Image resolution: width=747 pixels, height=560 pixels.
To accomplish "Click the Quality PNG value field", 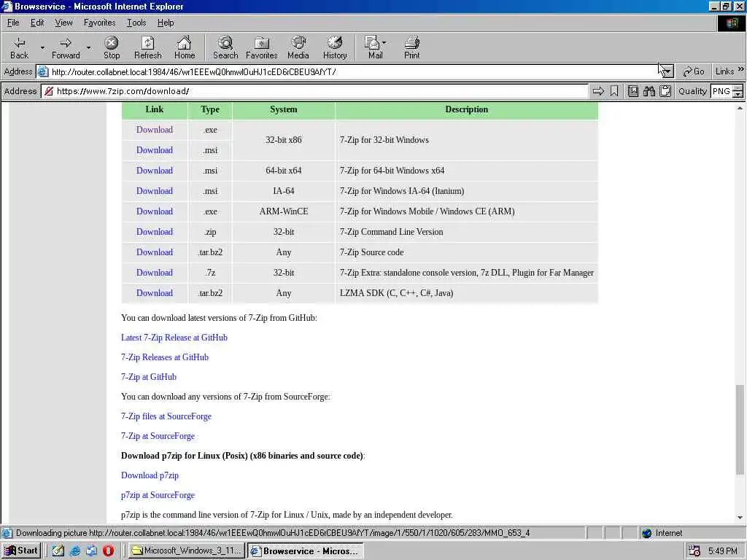I will 721,91.
